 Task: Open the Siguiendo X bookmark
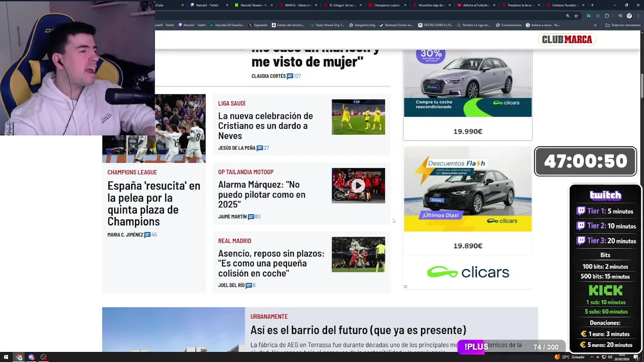coord(258,25)
